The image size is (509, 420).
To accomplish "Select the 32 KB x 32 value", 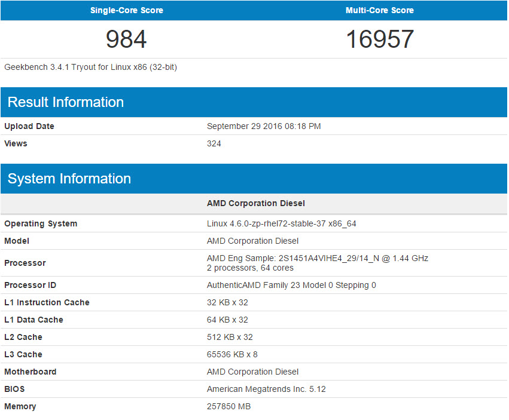I will click(x=227, y=302).
